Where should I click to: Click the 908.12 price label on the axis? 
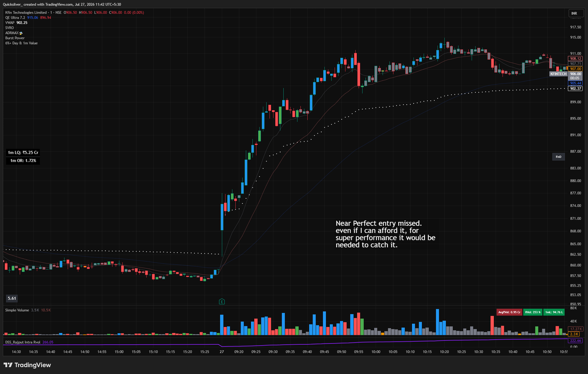tap(575, 59)
